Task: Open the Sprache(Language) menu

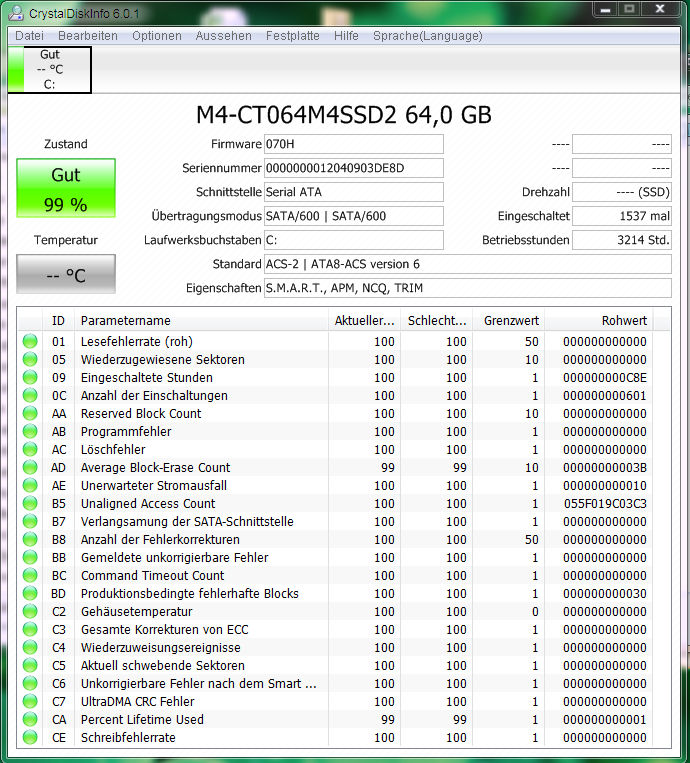Action: (x=428, y=36)
